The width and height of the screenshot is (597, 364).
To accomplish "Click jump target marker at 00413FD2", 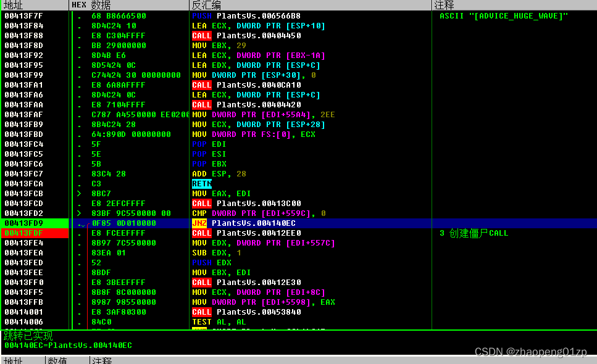I will pyautogui.click(x=79, y=213).
